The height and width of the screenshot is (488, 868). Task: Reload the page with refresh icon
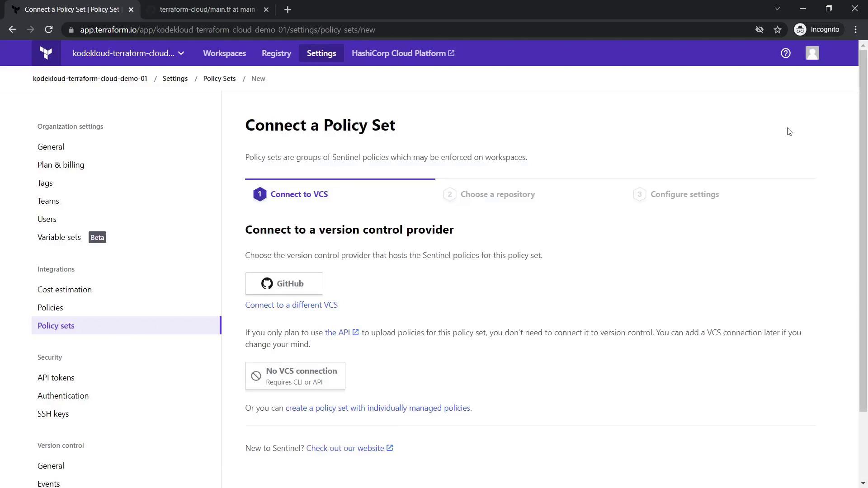pyautogui.click(x=49, y=30)
